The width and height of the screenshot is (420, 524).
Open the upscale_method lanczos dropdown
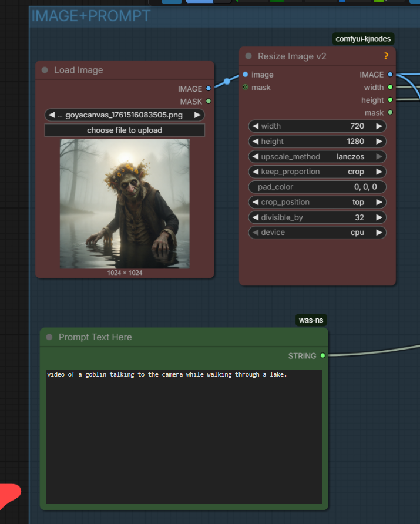(x=317, y=156)
